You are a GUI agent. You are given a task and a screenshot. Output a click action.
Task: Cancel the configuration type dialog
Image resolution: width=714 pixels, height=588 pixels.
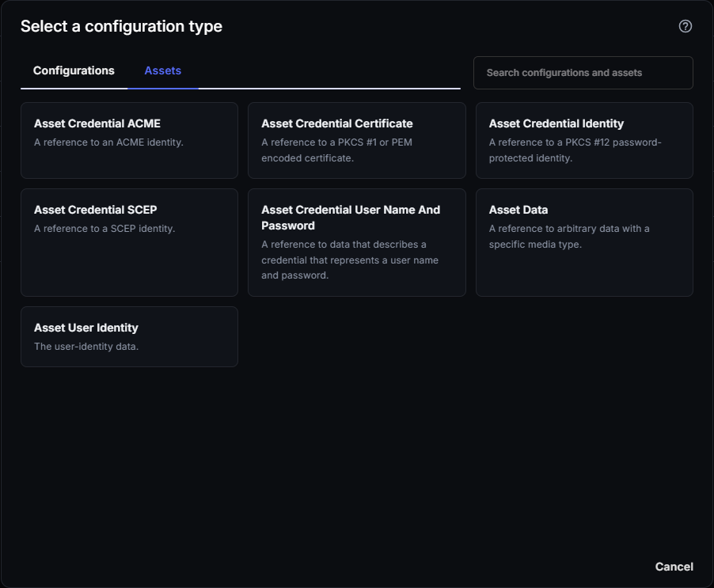pos(674,567)
